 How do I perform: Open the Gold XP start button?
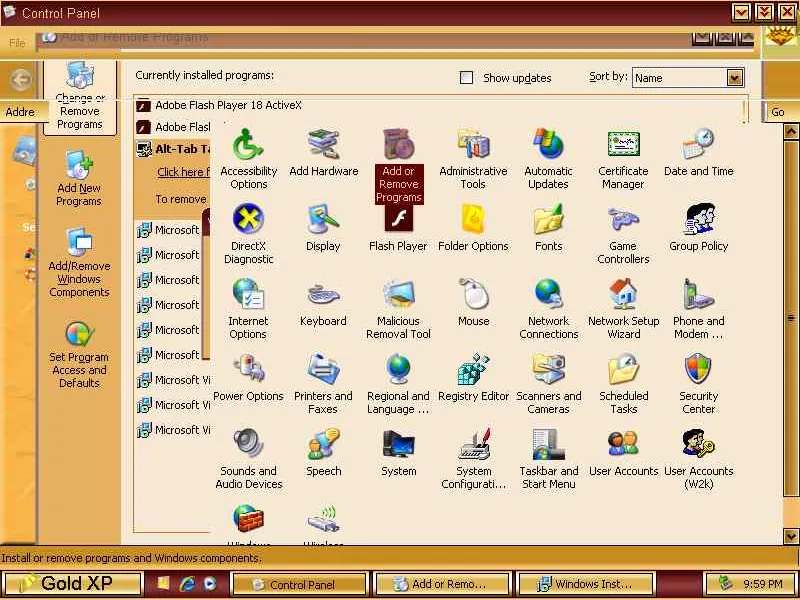72,583
